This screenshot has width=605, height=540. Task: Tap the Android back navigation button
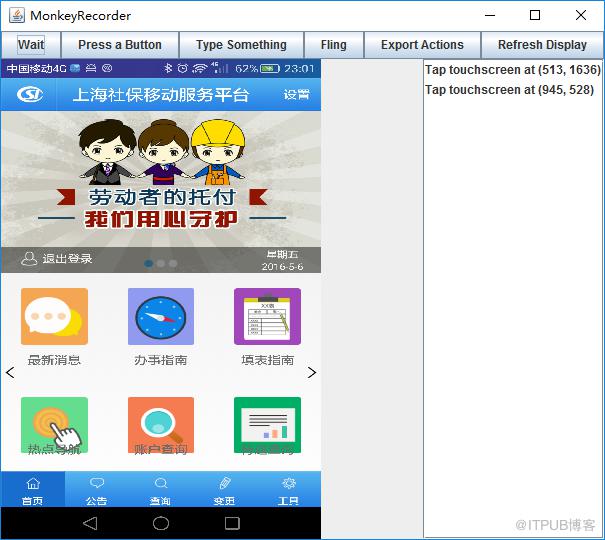[x=90, y=523]
